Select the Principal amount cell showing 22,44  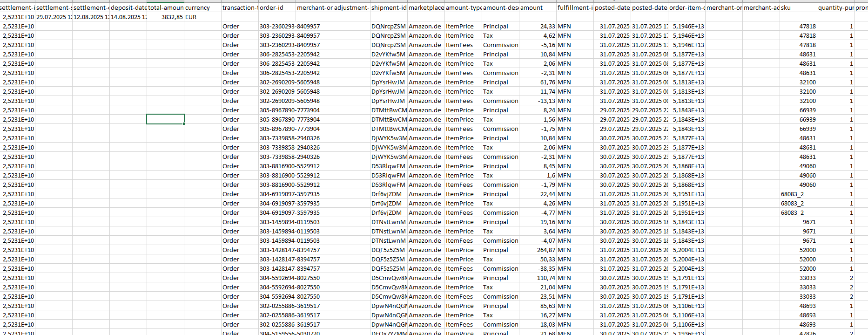[538, 194]
